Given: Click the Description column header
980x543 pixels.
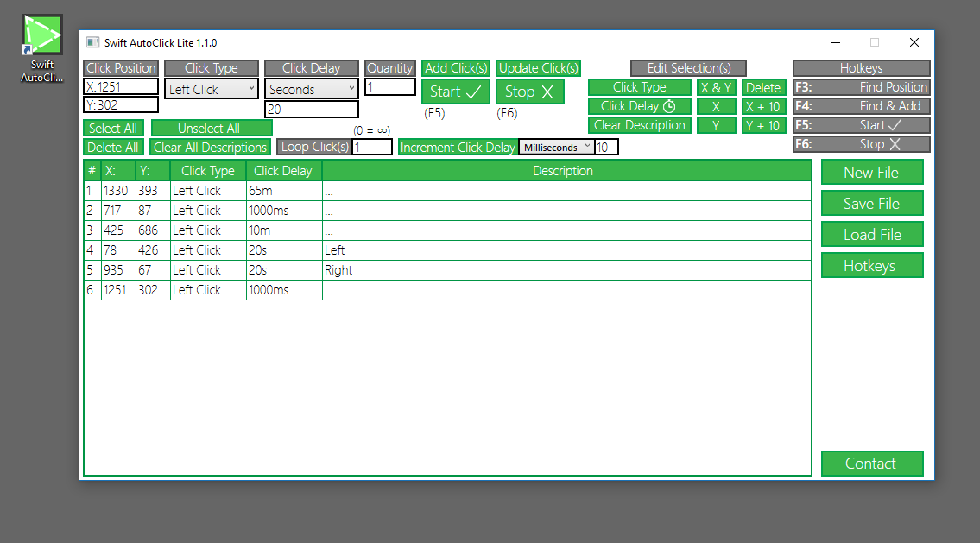Looking at the screenshot, I should [x=566, y=171].
